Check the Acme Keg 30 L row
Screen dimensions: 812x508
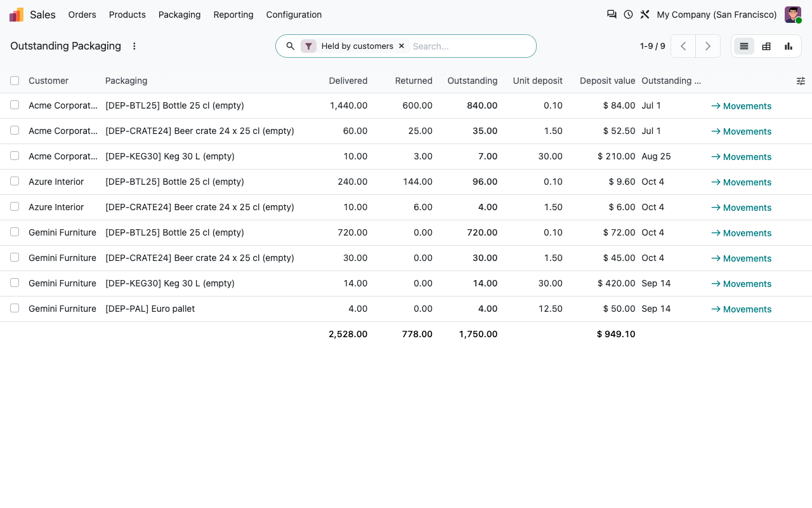click(15, 156)
